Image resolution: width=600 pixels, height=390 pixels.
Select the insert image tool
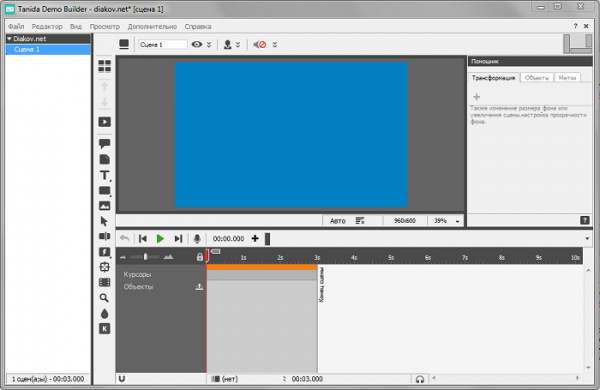(104, 206)
